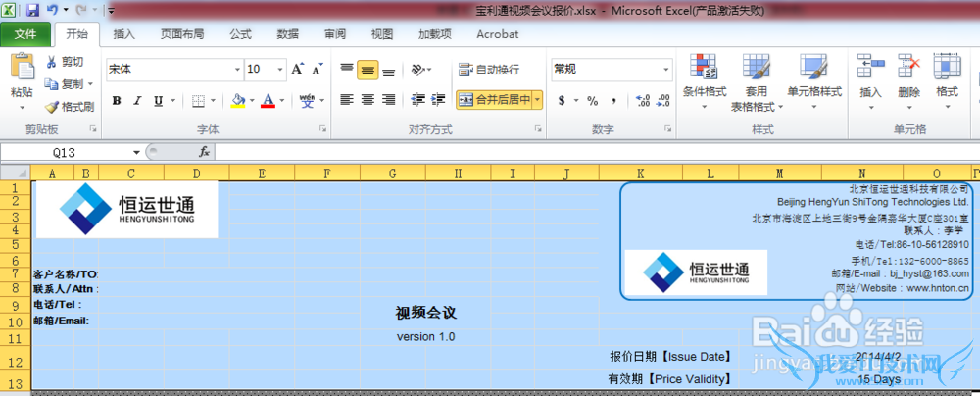Apply the yellow fill color bucket
This screenshot has width=980, height=396.
[237, 100]
